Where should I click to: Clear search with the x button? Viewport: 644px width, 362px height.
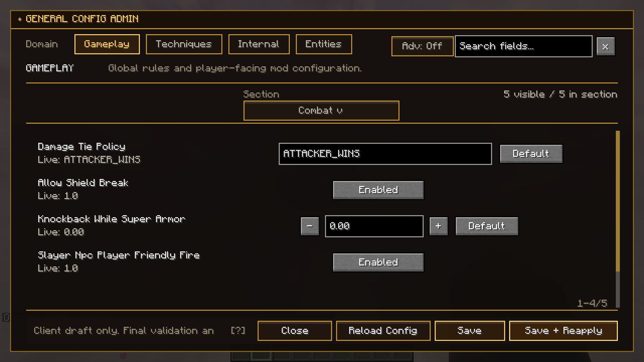(605, 46)
